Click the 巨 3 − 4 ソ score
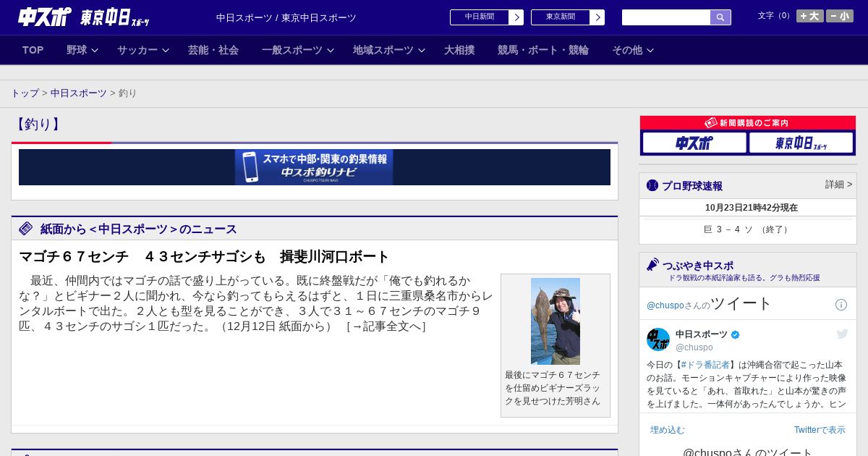 [x=747, y=229]
